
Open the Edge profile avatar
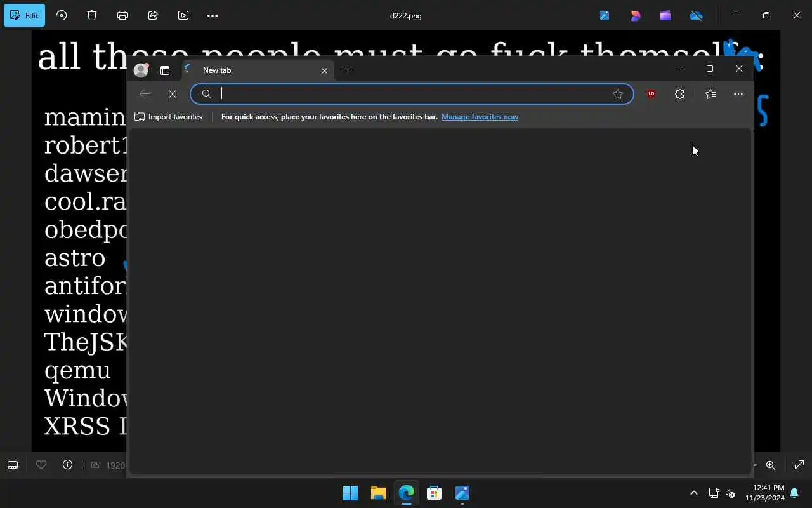coord(141,70)
